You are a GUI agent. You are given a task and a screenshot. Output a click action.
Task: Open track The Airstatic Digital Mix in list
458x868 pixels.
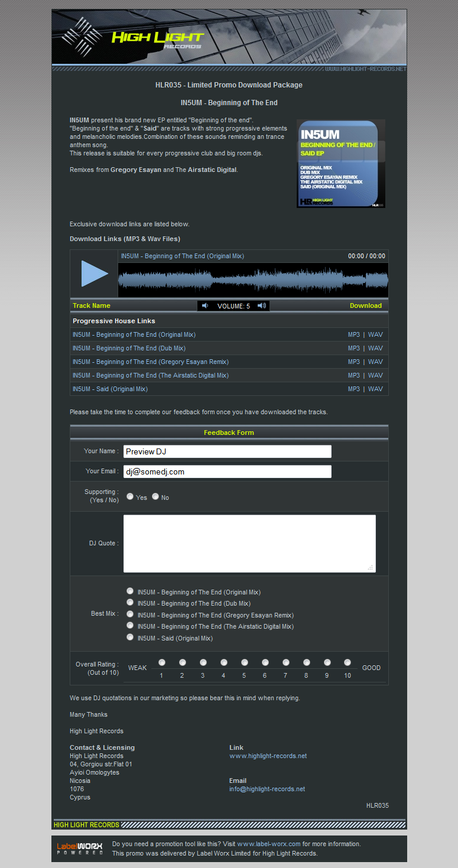pos(151,375)
